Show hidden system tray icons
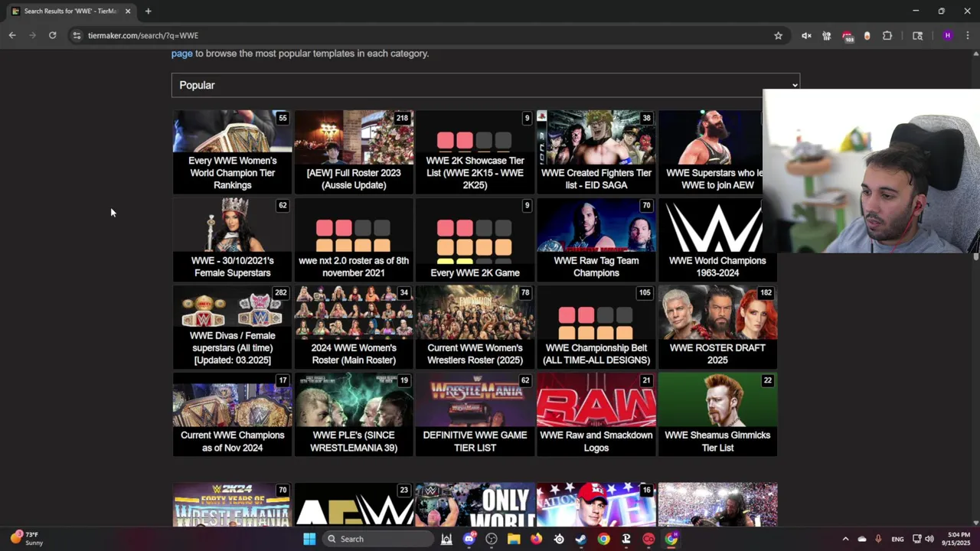This screenshot has width=980, height=551. [845, 539]
